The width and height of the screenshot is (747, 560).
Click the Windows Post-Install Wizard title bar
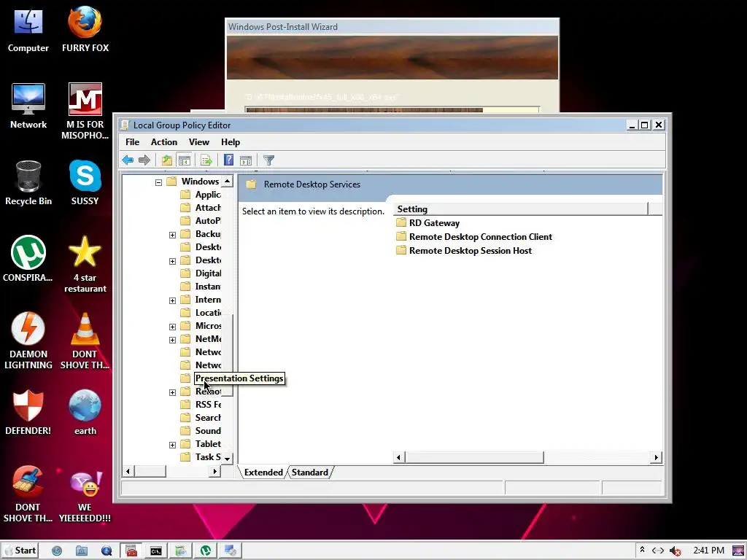point(392,27)
